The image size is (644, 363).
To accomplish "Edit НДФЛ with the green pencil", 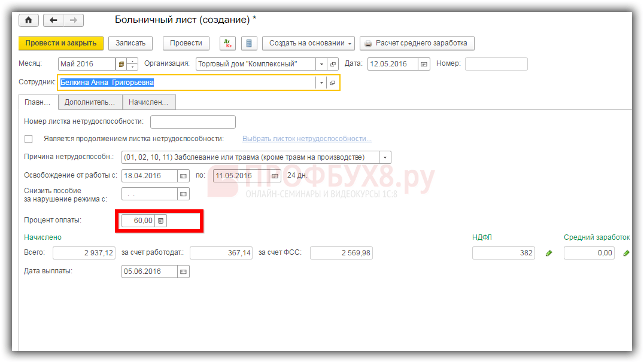I will (549, 253).
